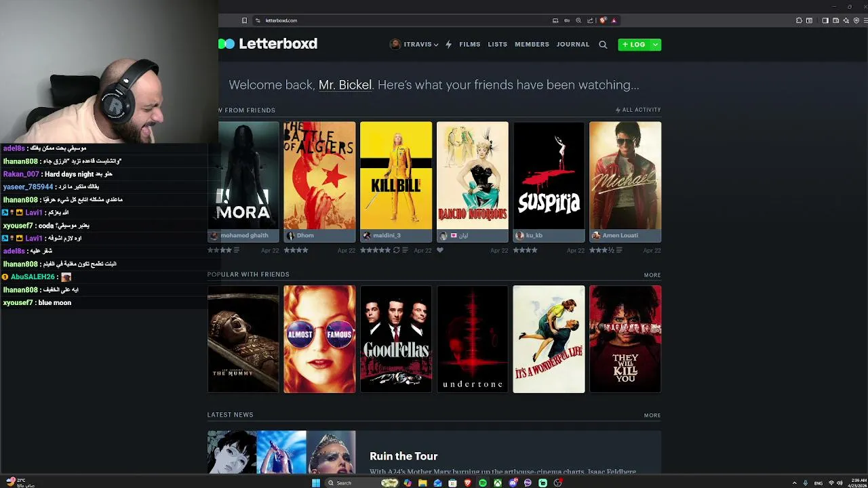The width and height of the screenshot is (868, 488).
Task: Open the MEMBERS menu
Action: (532, 45)
